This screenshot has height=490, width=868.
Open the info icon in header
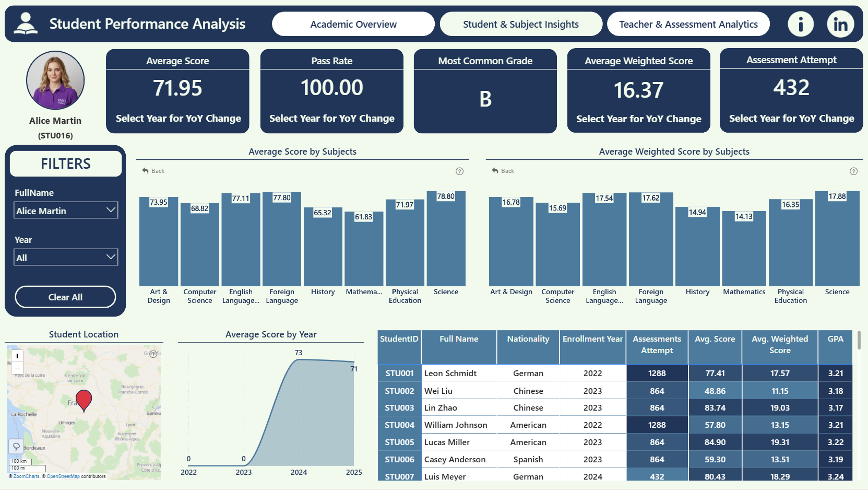click(x=800, y=24)
